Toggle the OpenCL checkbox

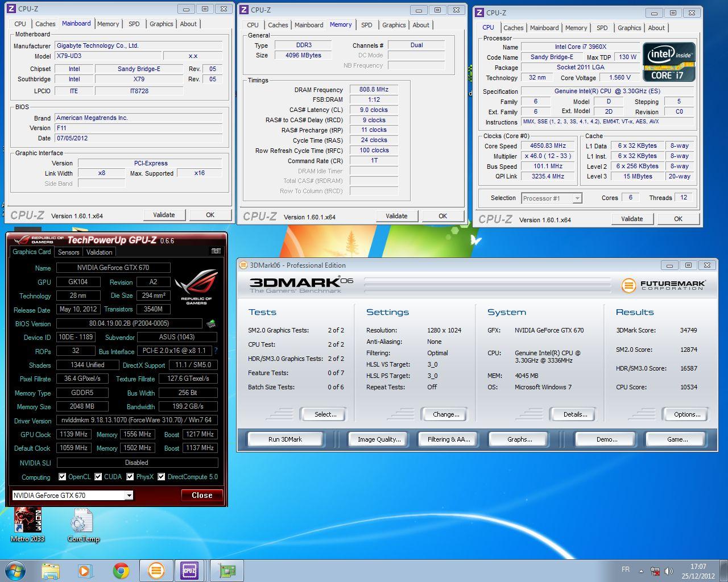(63, 477)
